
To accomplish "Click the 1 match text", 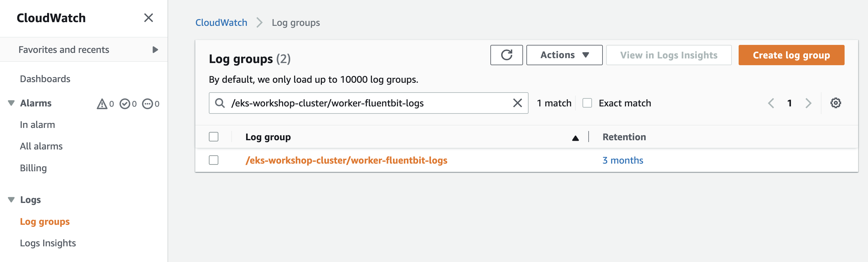I will click(x=554, y=103).
